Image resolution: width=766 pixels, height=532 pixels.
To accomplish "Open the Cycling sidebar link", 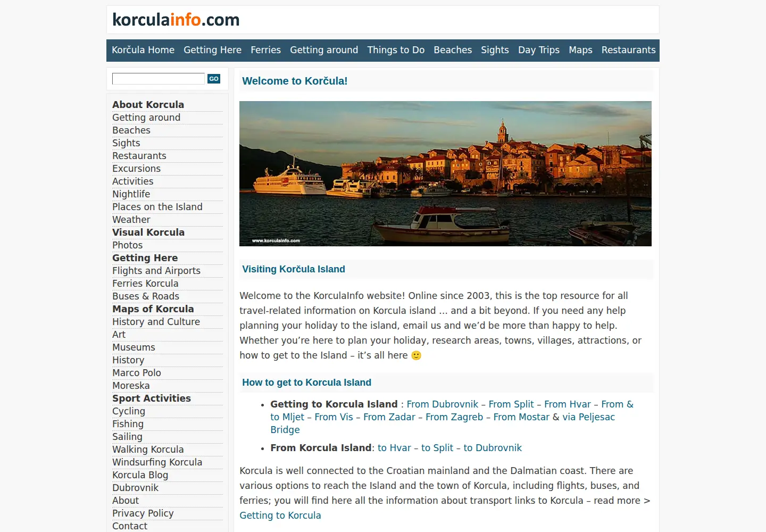I will (x=129, y=411).
